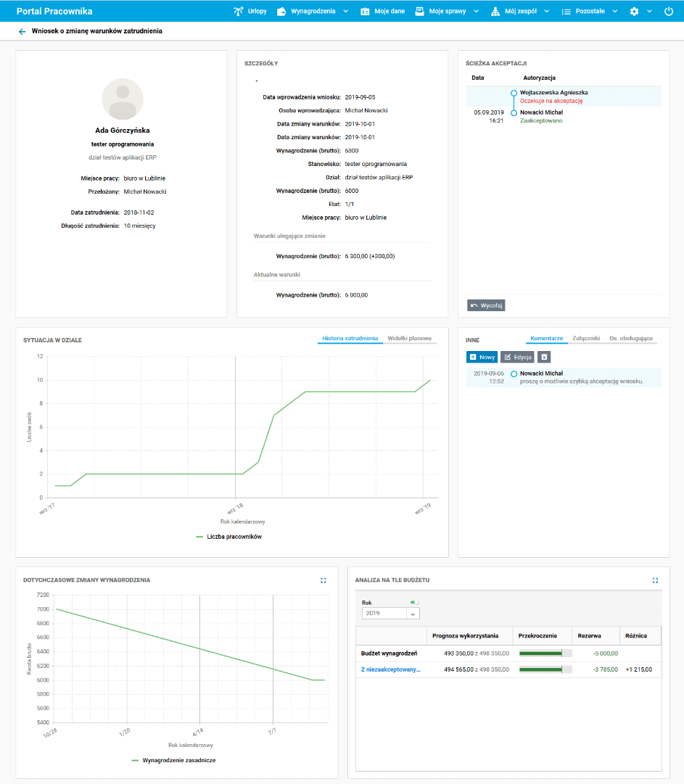The height and width of the screenshot is (784, 684).
Task: Click Z niezaakceptowany... row progress bar
Action: click(545, 669)
